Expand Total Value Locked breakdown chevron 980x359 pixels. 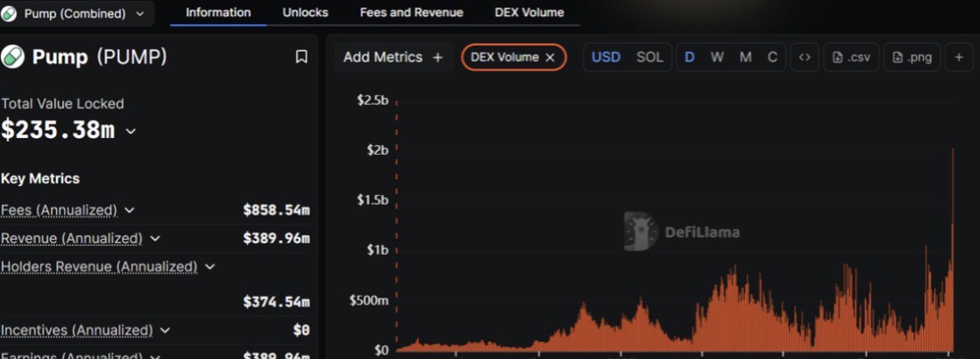(130, 131)
